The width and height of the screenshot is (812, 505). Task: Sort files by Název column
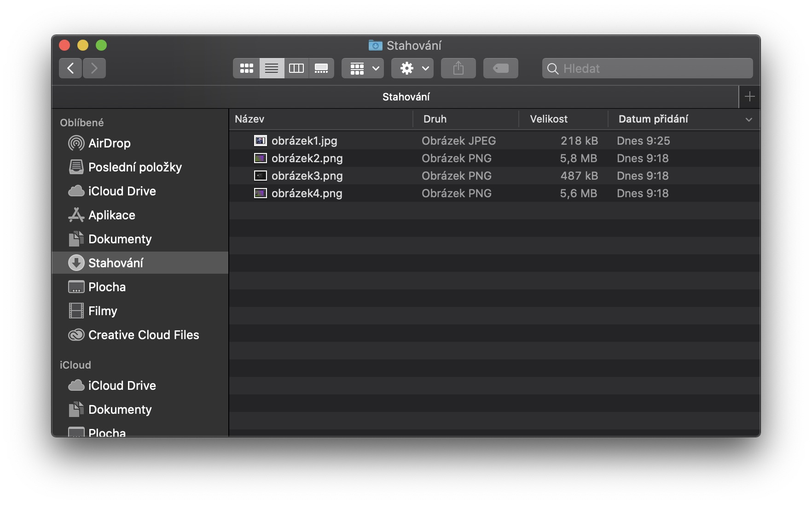point(250,119)
